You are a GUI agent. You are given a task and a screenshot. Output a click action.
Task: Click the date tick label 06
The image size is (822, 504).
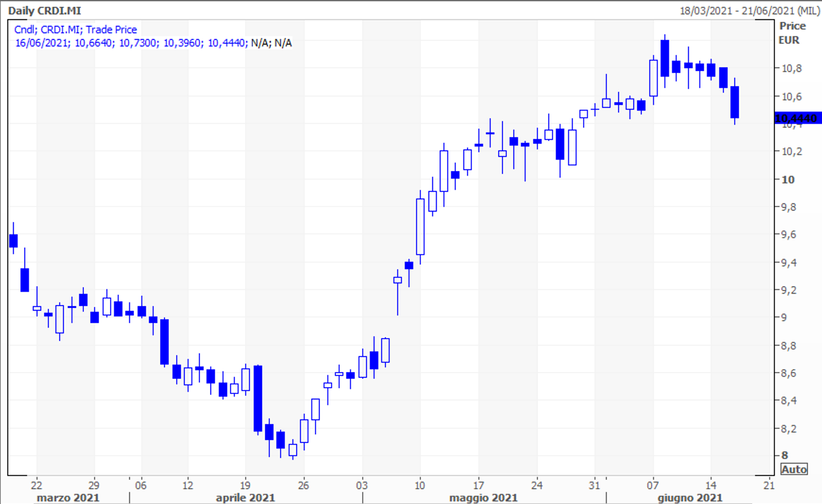(141, 485)
